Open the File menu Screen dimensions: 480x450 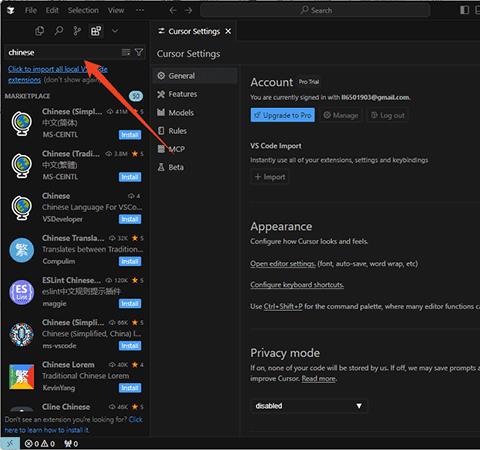(x=31, y=10)
